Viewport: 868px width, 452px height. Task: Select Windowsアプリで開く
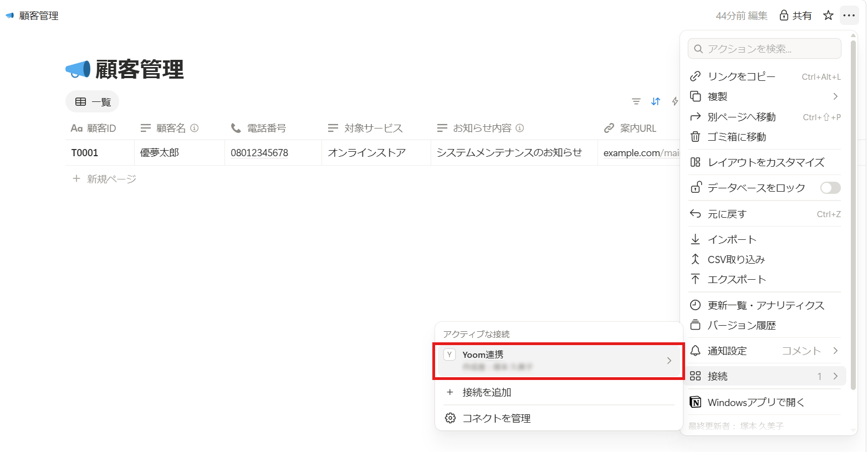click(765, 402)
